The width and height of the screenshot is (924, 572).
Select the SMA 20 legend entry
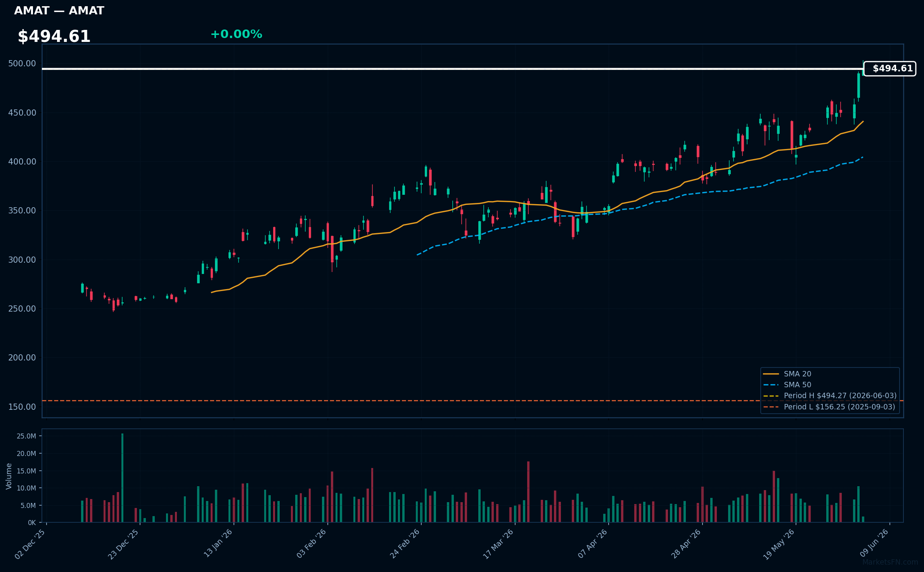pyautogui.click(x=787, y=374)
